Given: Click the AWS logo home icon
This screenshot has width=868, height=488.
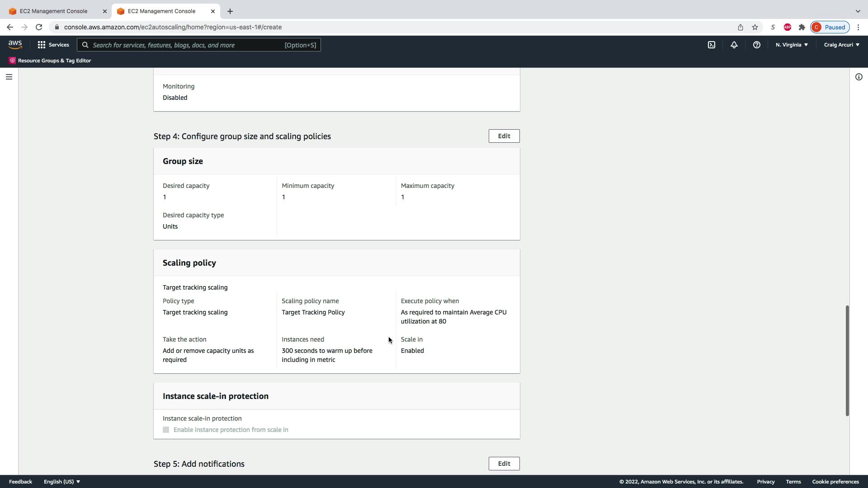Looking at the screenshot, I should (x=15, y=45).
